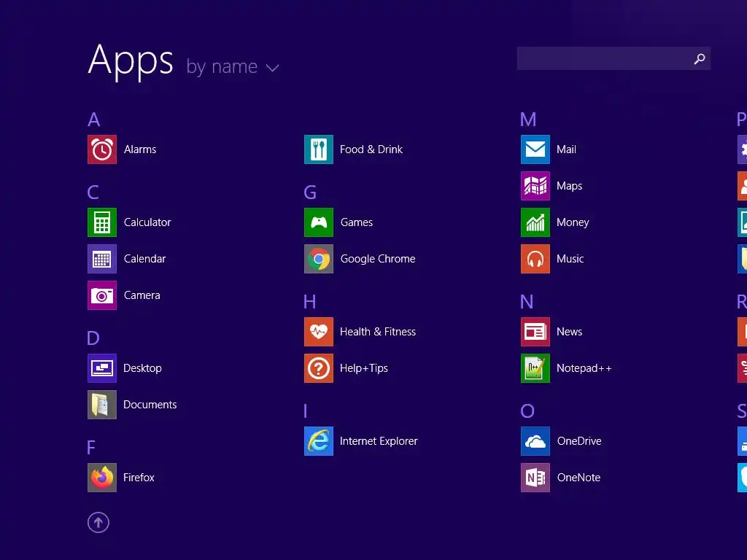Open the Calendar tile icon
Viewport: 747px width, 560px height.
[102, 259]
